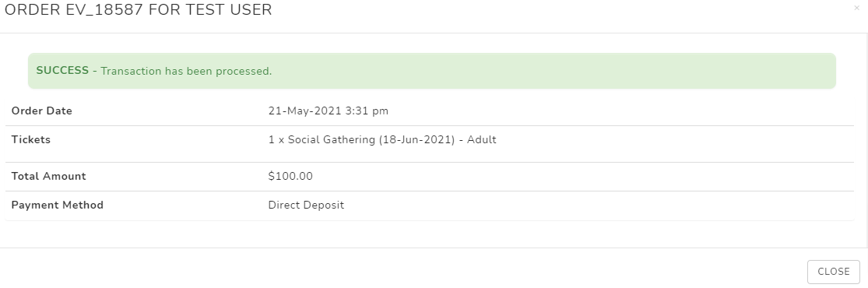The width and height of the screenshot is (868, 288).
Task: Click the 3:31 pm order time
Action: click(367, 111)
